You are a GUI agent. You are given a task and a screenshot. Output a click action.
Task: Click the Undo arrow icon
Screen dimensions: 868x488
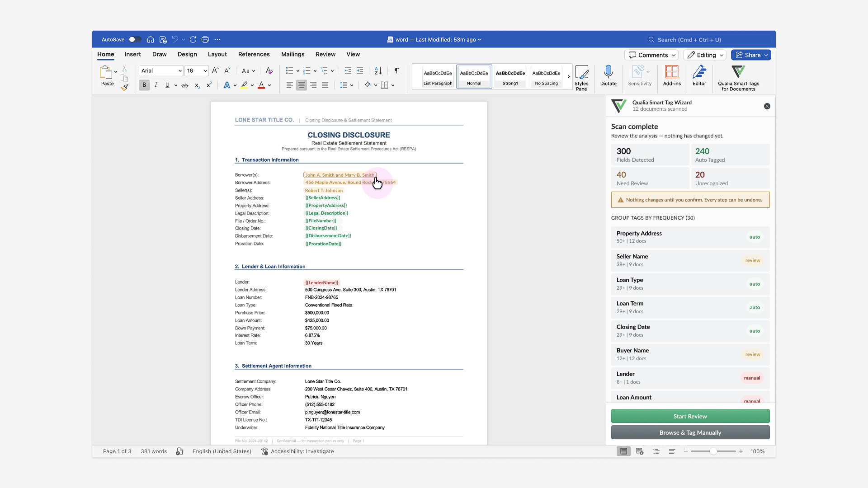pyautogui.click(x=175, y=40)
